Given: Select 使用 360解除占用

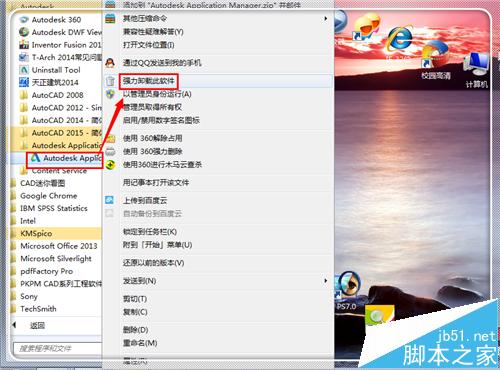Looking at the screenshot, I should (x=218, y=138).
